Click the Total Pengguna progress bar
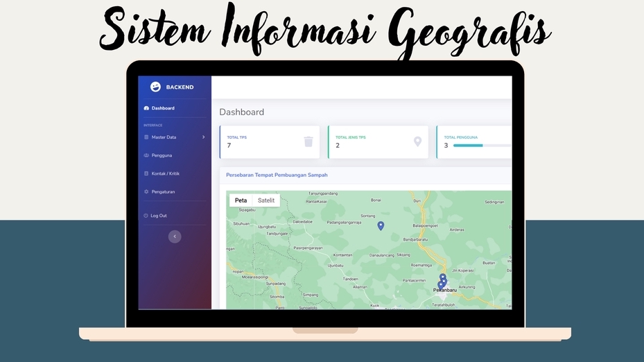Viewport: 644px width, 362px height. pos(482,146)
